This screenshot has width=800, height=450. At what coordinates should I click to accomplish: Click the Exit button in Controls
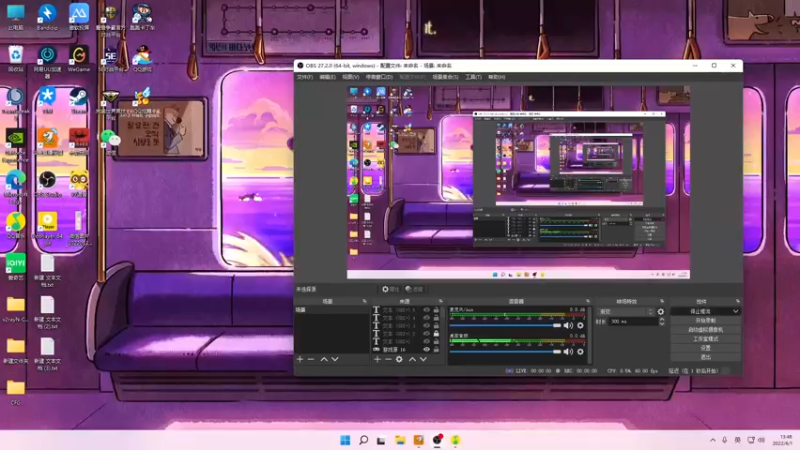(x=706, y=357)
